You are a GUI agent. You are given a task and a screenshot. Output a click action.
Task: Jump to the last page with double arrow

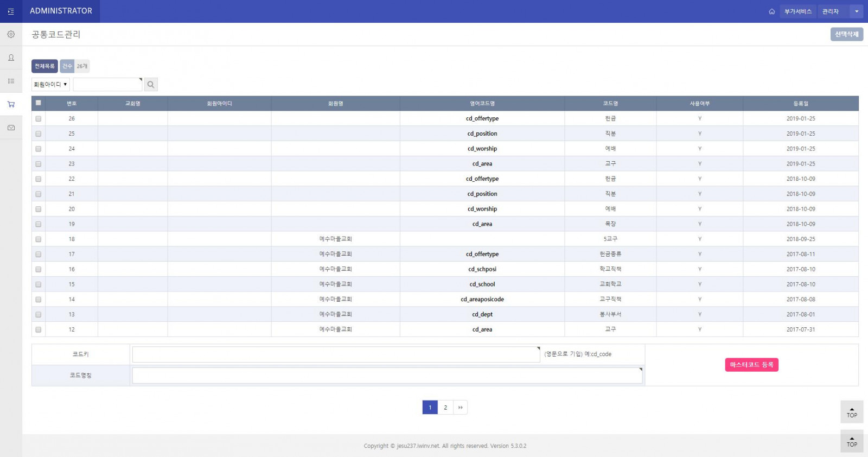460,408
